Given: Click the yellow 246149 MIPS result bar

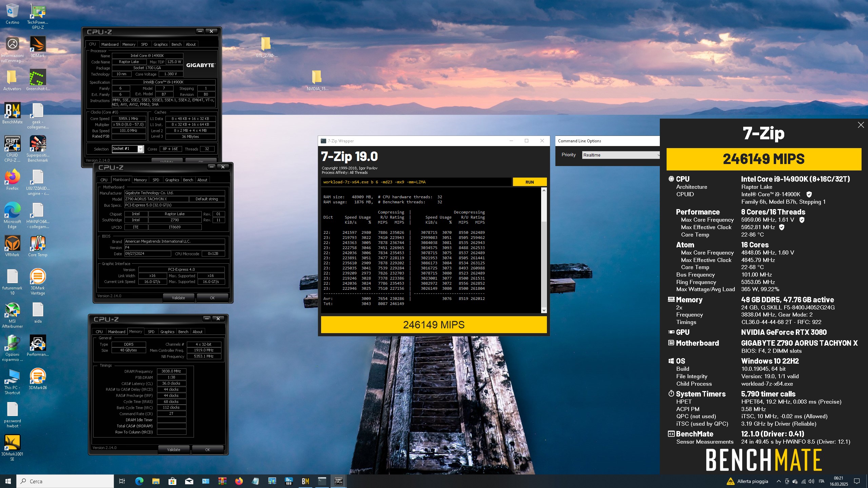Looking at the screenshot, I should click(434, 325).
